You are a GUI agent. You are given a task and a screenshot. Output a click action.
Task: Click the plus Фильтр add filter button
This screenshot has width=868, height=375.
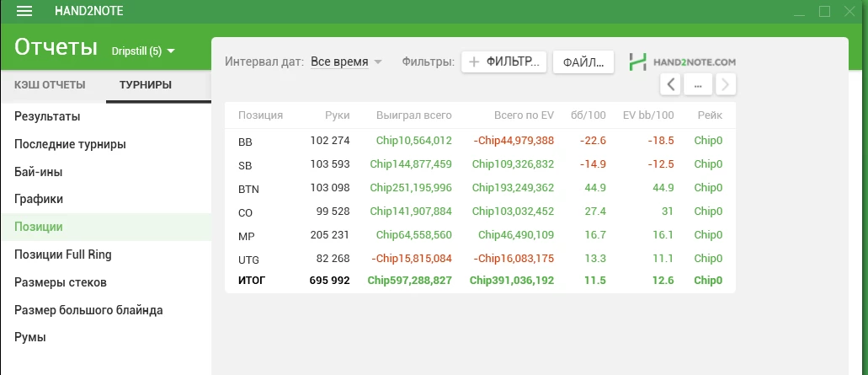coord(503,62)
